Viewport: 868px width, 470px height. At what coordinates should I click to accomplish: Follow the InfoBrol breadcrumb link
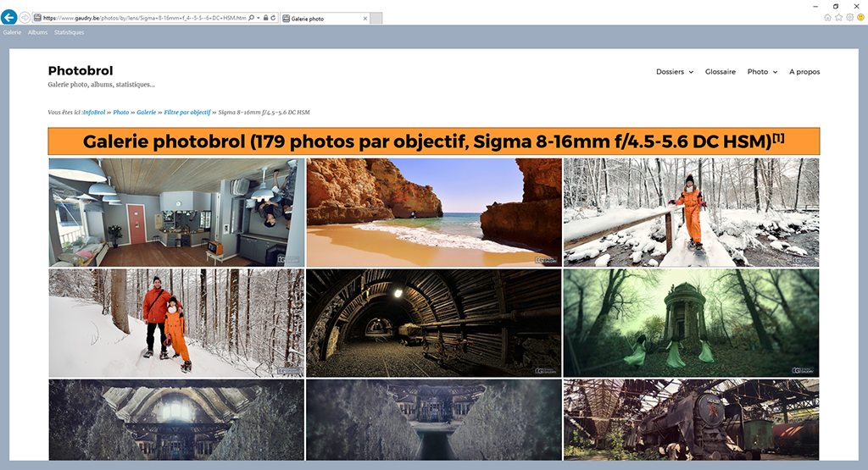(94, 113)
